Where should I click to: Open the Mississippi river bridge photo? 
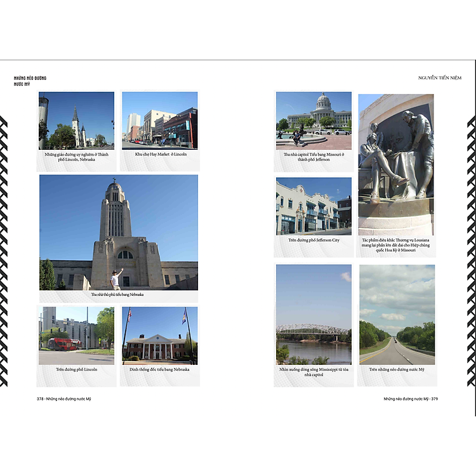point(313,314)
